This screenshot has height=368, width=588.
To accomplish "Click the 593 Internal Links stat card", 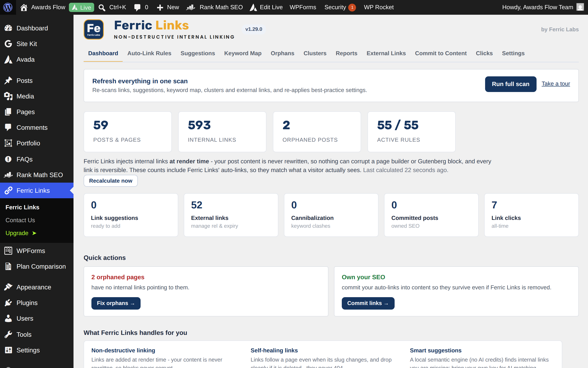I will tap(222, 132).
